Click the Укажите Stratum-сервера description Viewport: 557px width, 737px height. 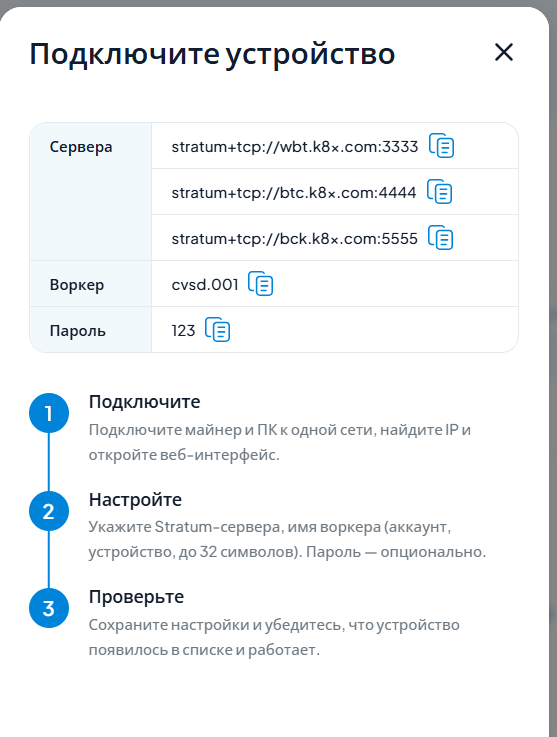click(287, 539)
